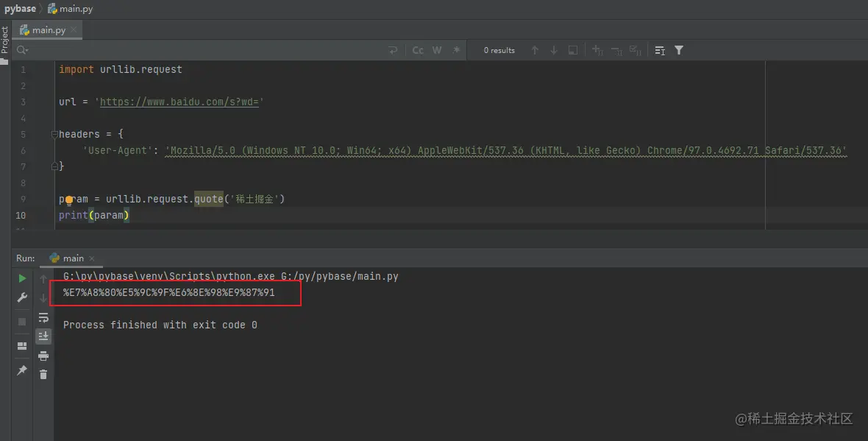Click import urllib.request on line 1

[x=121, y=69]
